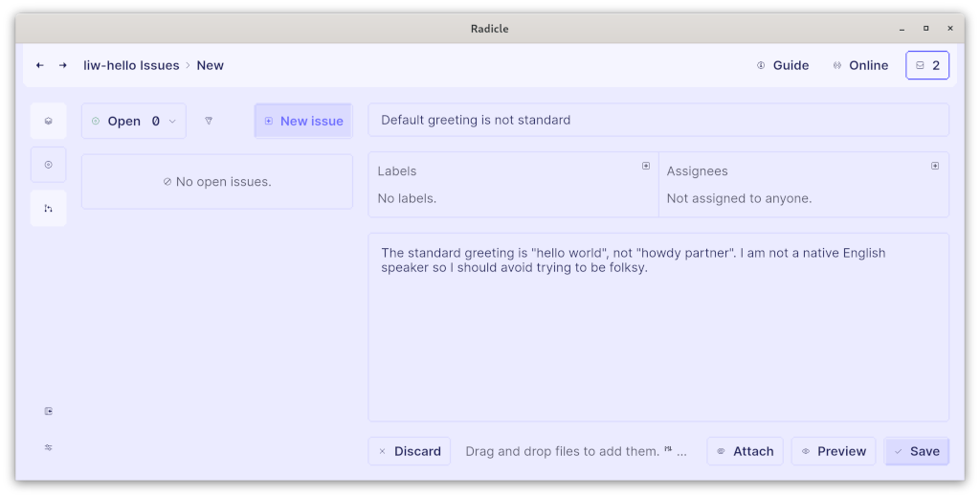Save the new issue
Viewport: 980px width, 498px height.
click(x=917, y=451)
